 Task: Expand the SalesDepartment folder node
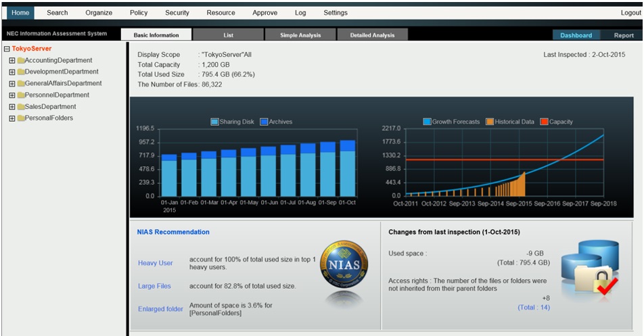12,107
